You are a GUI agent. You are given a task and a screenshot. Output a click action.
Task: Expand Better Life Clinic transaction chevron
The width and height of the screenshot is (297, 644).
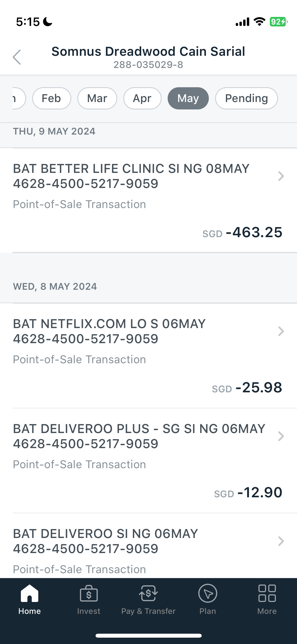[281, 176]
